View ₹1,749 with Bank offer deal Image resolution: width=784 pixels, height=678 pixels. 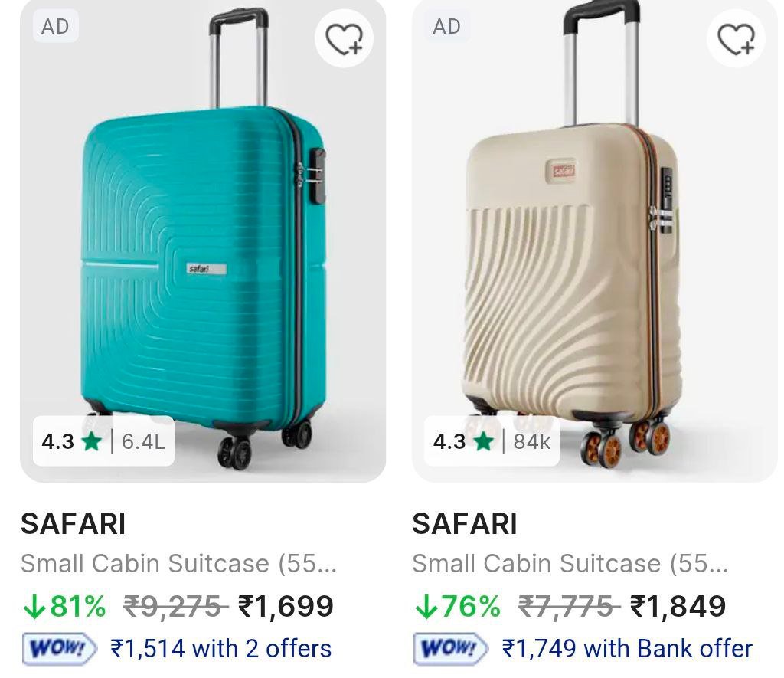click(x=627, y=649)
